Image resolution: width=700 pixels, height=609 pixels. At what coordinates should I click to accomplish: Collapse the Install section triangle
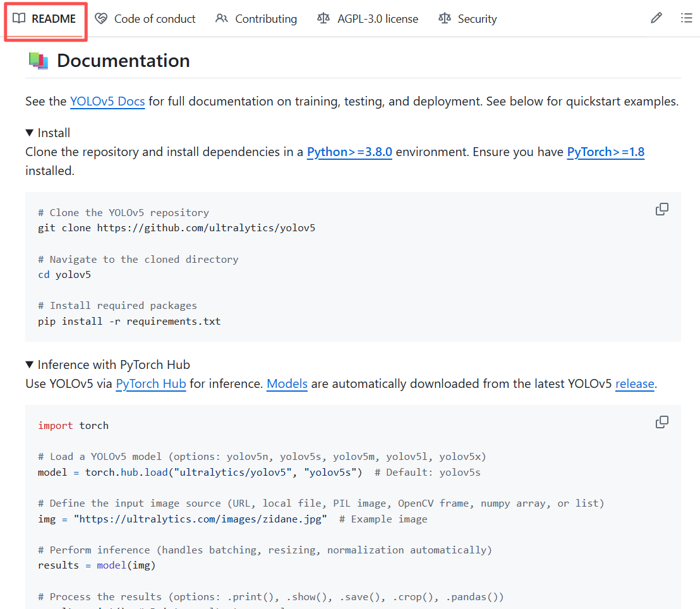tap(30, 133)
